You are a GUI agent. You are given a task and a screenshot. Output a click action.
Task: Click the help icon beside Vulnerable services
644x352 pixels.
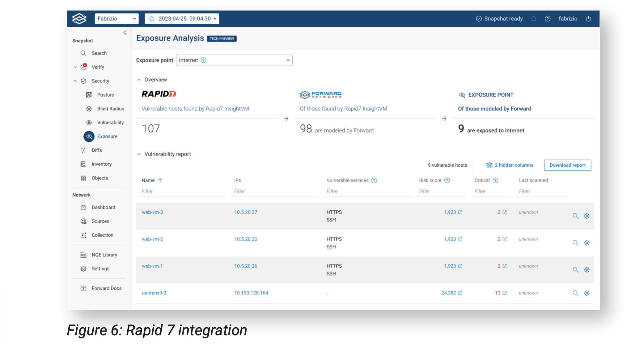(374, 180)
